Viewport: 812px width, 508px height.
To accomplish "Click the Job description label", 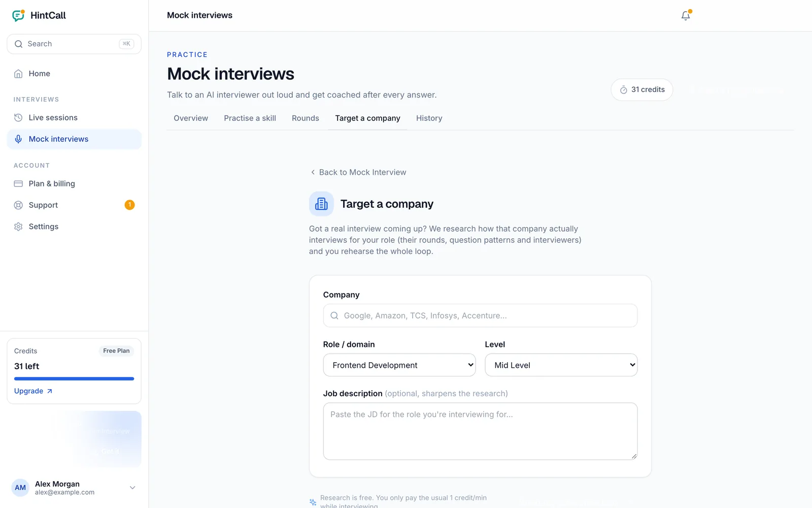I will [353, 394].
